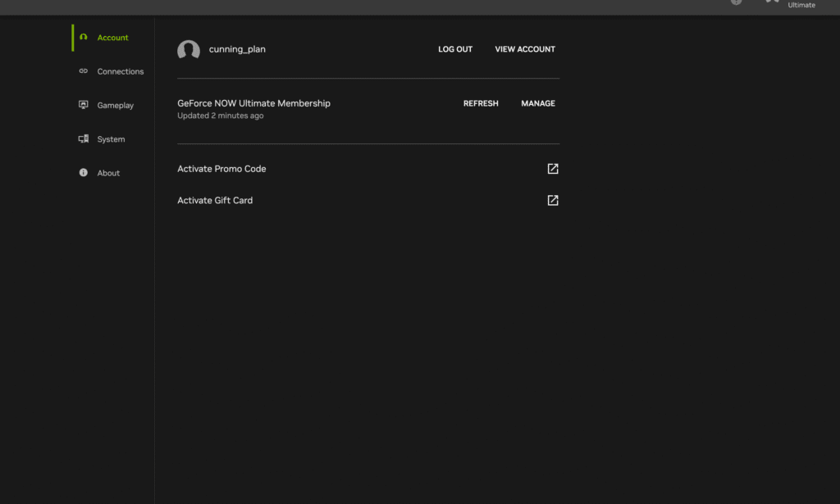This screenshot has width=840, height=504.
Task: Click the 'Updated 2 minutes ago' text
Action: point(220,116)
